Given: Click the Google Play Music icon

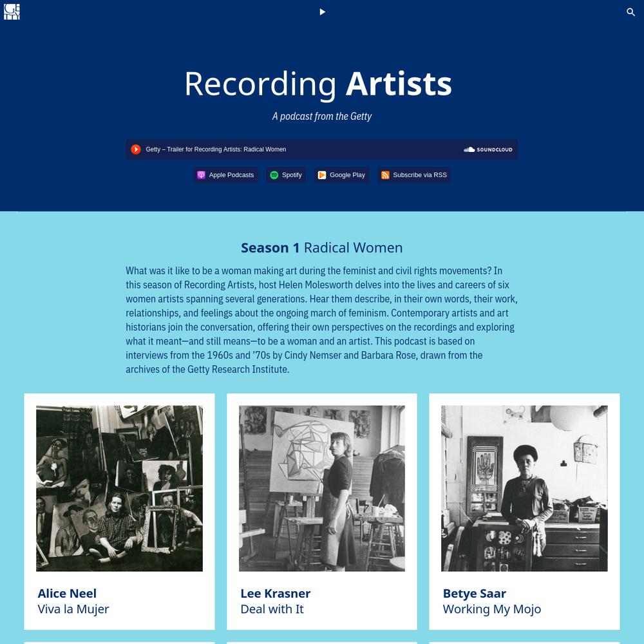Looking at the screenshot, I should click(x=322, y=175).
